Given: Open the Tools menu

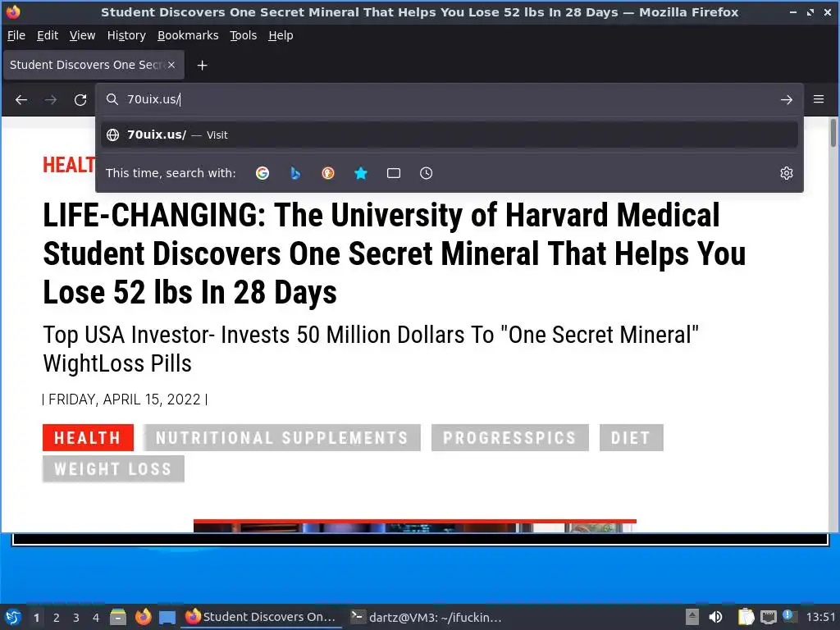Looking at the screenshot, I should [x=243, y=35].
